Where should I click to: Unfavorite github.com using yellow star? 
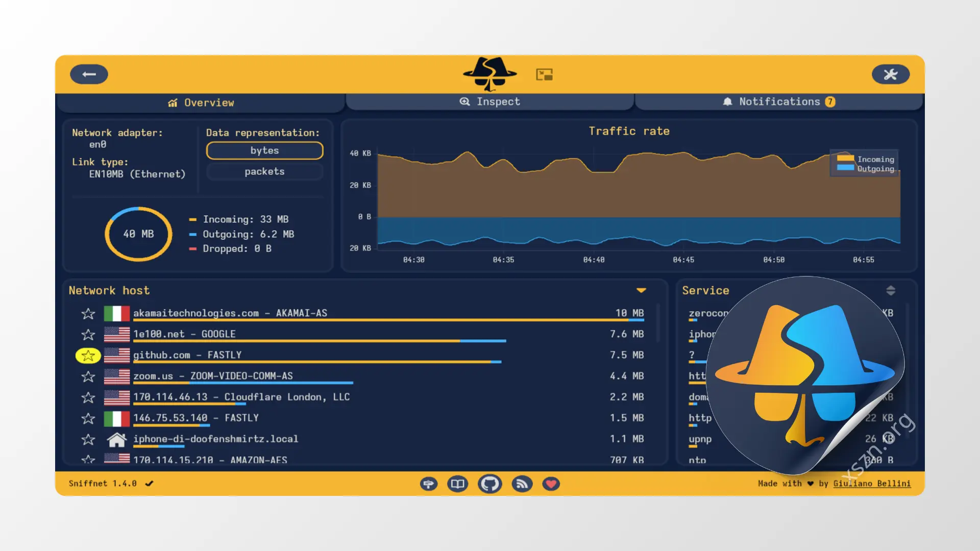pyautogui.click(x=88, y=356)
